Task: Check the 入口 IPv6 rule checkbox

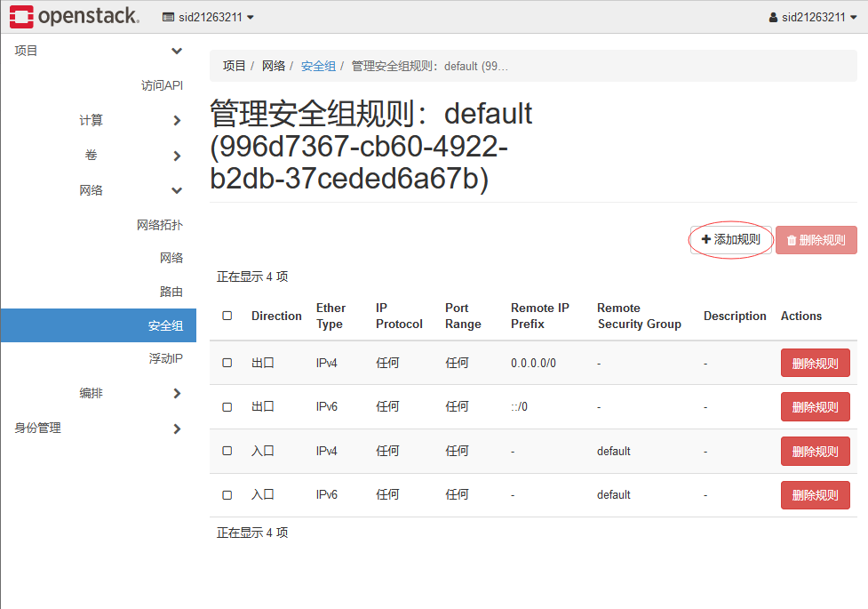Action: tap(227, 495)
